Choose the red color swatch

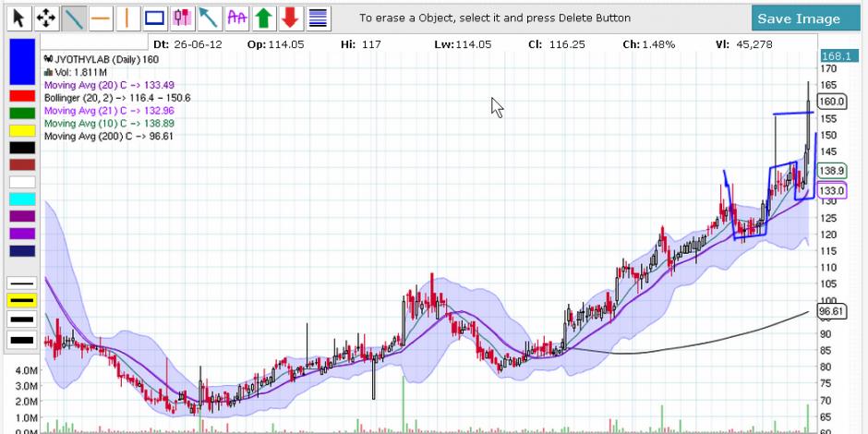[x=22, y=96]
